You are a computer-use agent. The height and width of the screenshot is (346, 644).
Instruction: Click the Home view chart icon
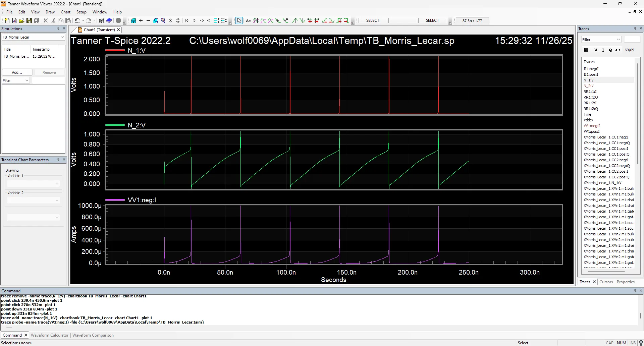pos(133,20)
